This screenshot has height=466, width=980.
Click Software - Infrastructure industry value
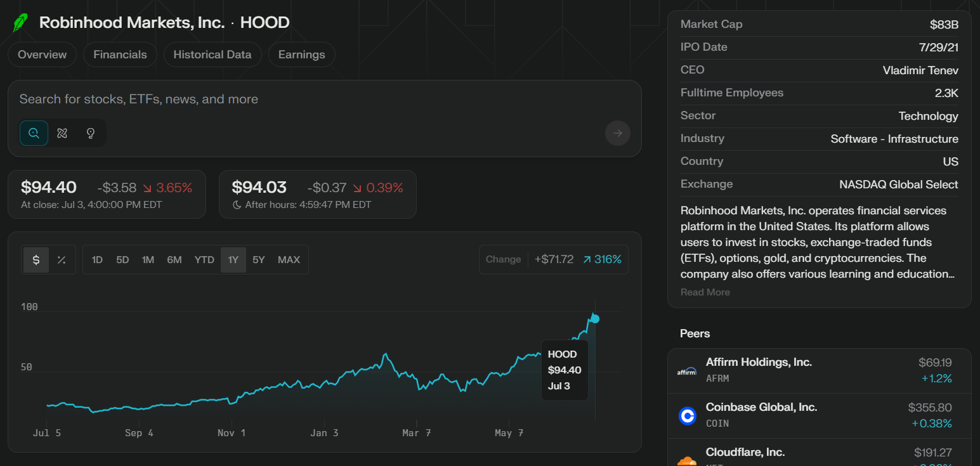pyautogui.click(x=894, y=139)
